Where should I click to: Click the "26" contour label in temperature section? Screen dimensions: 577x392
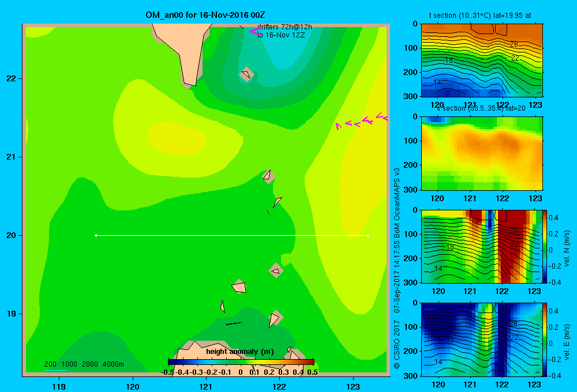point(514,44)
